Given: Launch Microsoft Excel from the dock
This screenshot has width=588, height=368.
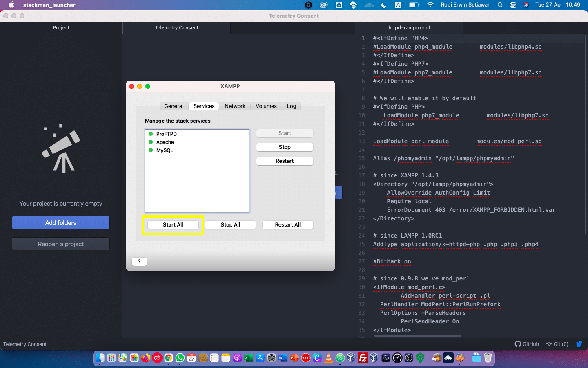Looking at the screenshot, I should click(x=248, y=358).
